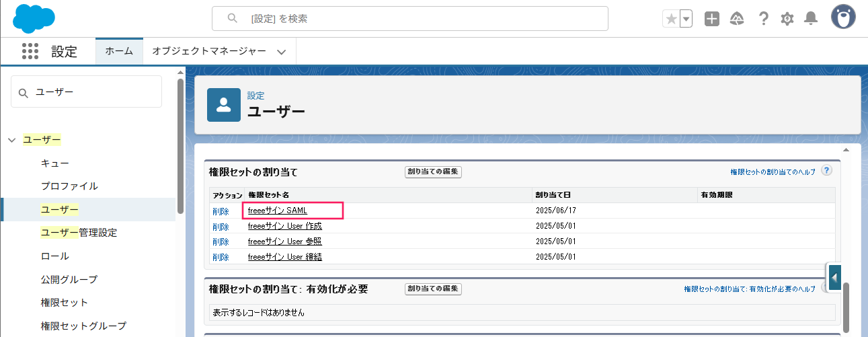The width and height of the screenshot is (868, 337).
Task: Switch to the ホーム tab
Action: [x=119, y=51]
